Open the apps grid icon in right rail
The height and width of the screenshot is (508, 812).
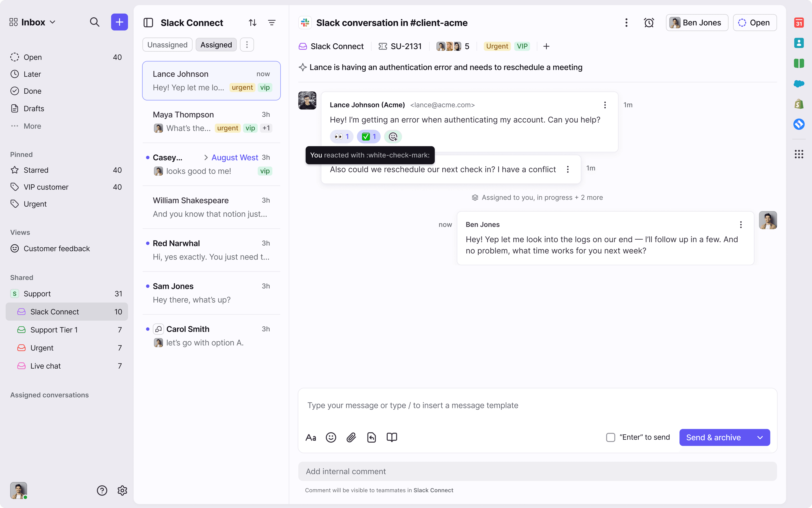point(799,154)
